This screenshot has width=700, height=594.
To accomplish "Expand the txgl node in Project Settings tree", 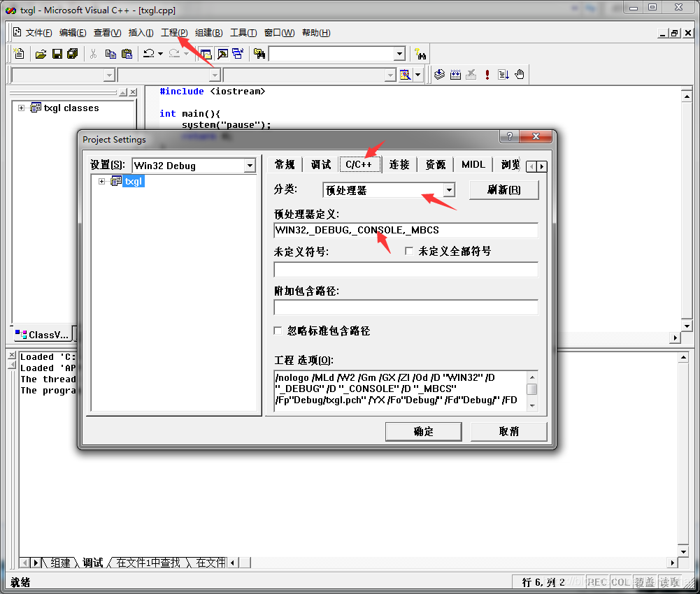I will (102, 181).
